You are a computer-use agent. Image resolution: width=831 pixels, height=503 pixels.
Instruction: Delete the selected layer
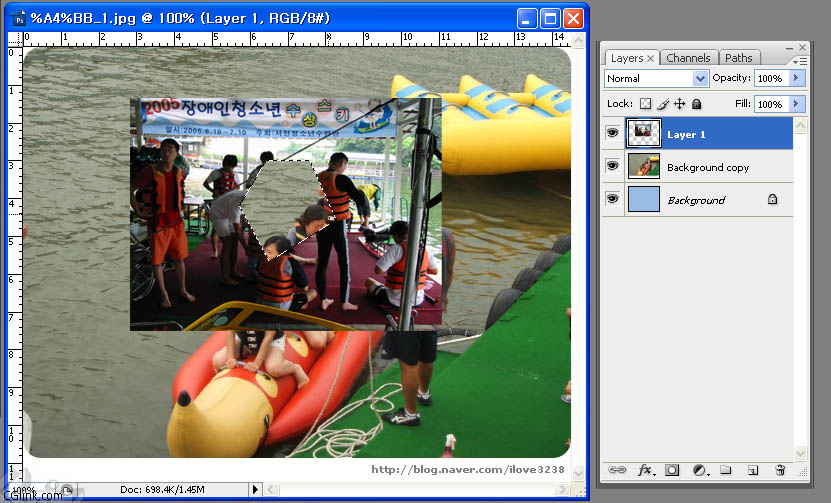(x=780, y=470)
